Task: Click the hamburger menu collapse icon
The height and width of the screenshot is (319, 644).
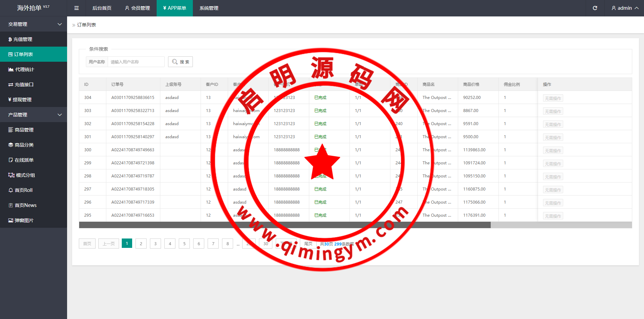Action: [x=76, y=8]
